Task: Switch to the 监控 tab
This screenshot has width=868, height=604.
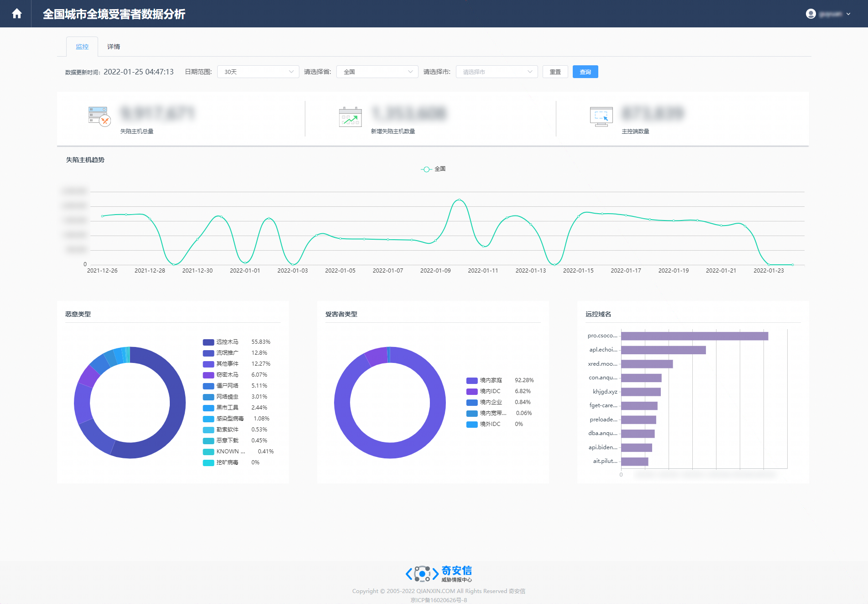Action: point(82,47)
